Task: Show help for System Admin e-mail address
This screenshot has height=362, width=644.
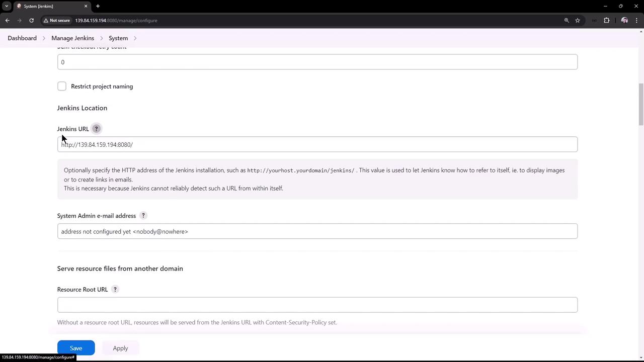Action: (143, 216)
